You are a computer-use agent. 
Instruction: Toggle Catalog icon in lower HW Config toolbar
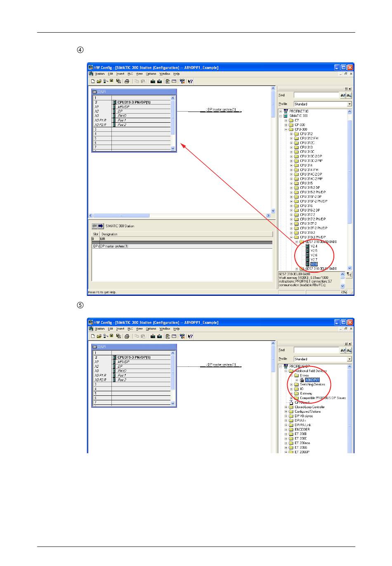(168, 336)
